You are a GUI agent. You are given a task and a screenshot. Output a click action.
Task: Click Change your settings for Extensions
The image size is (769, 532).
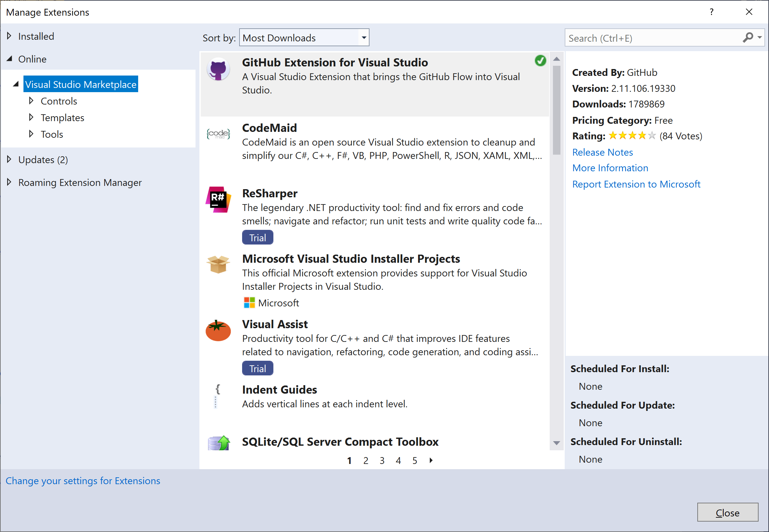[x=83, y=481]
